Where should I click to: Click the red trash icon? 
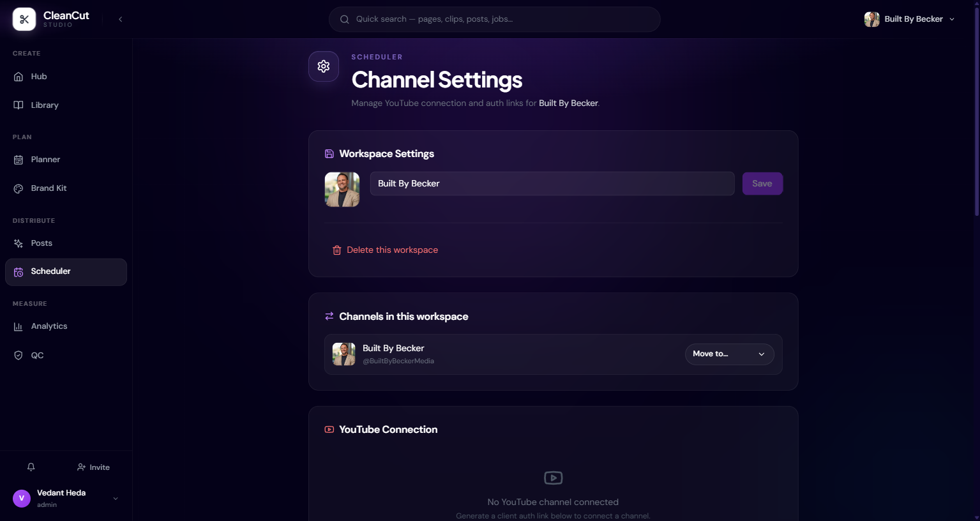point(337,250)
